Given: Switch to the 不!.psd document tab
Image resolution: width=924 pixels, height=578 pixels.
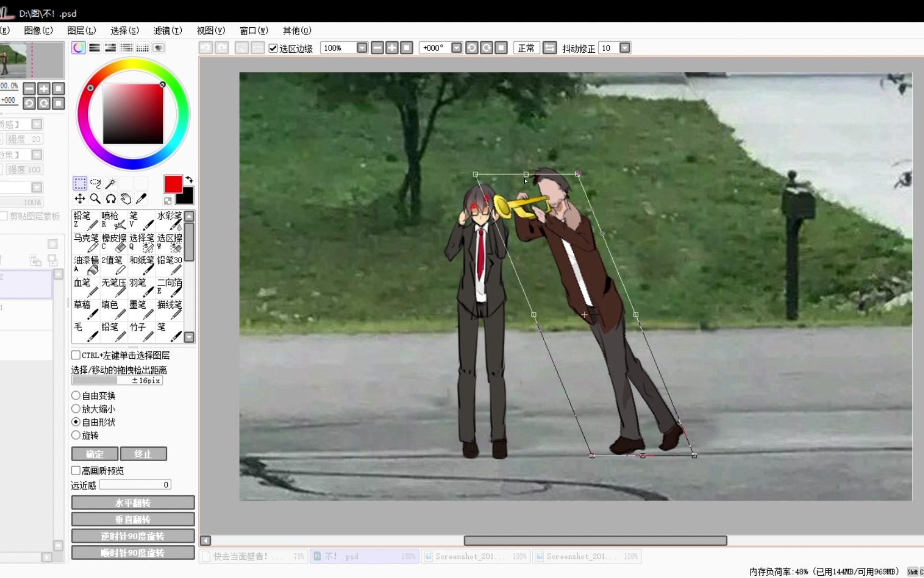Looking at the screenshot, I should (x=364, y=556).
